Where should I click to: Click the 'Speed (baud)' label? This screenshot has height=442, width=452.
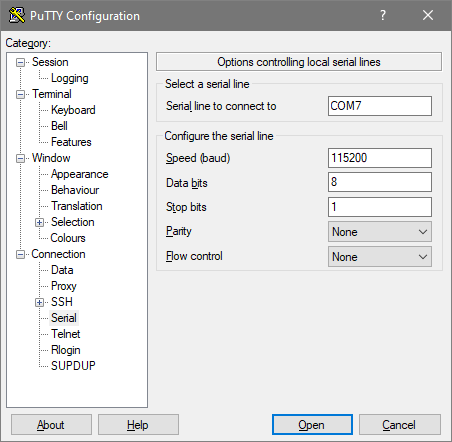click(198, 158)
